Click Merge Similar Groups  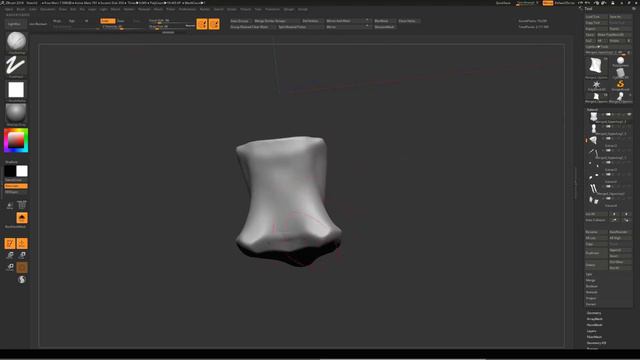coord(276,21)
